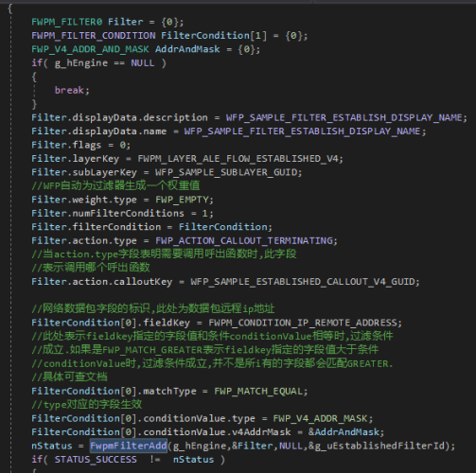
Task: Click the //type comment line
Action: [x=87, y=405]
